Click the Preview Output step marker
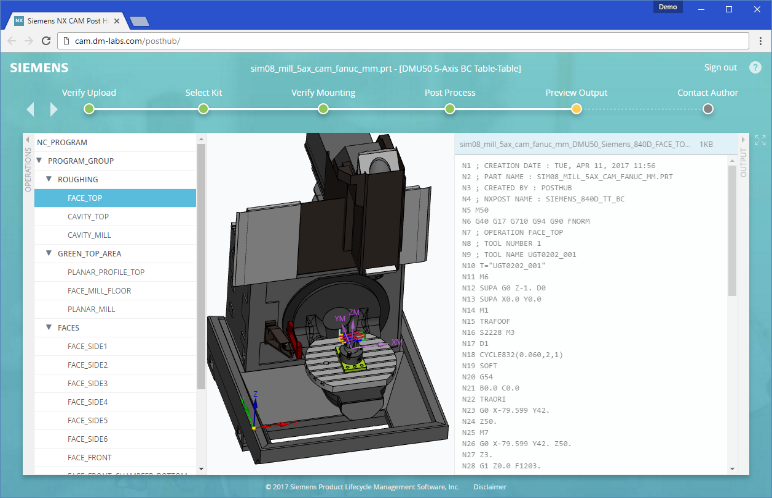772x498 pixels. [576, 109]
